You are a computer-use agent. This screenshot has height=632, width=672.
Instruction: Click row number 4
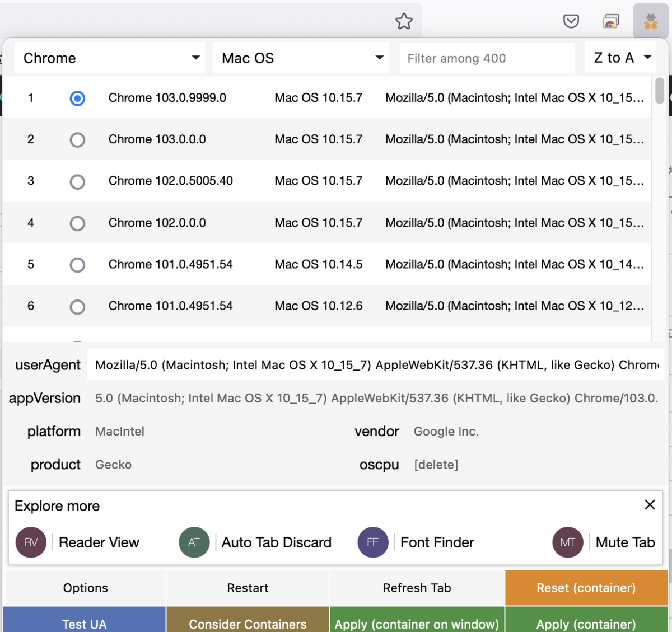(31, 223)
